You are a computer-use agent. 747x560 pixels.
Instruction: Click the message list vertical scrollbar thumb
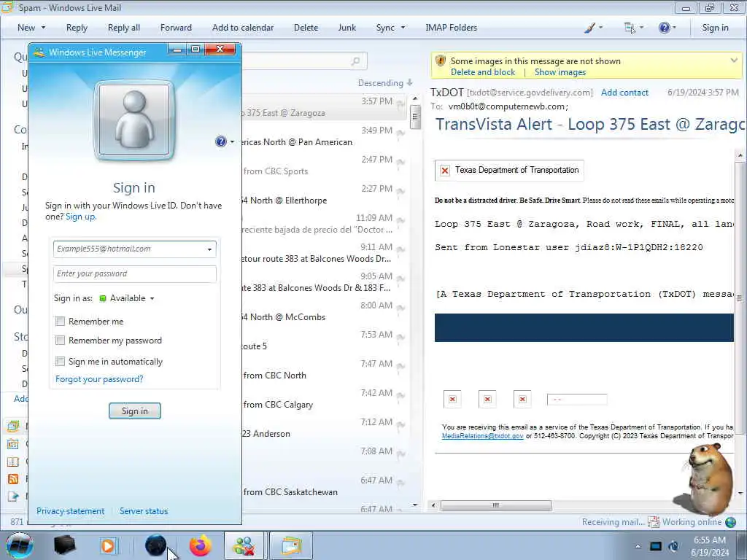click(415, 117)
